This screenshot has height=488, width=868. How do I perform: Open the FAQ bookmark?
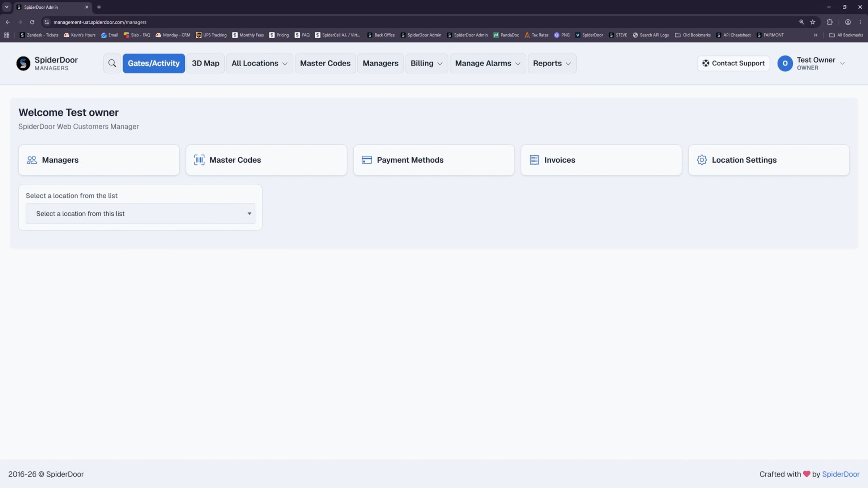coord(302,35)
